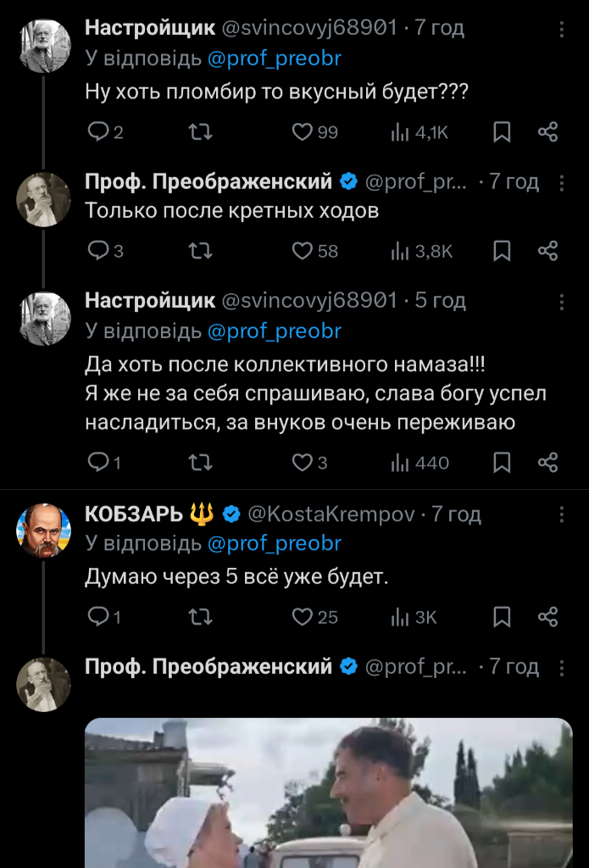Image resolution: width=589 pixels, height=868 pixels.
Task: Open the three-dot menu on КОБЗАРЬ's tweet
Action: [x=561, y=515]
